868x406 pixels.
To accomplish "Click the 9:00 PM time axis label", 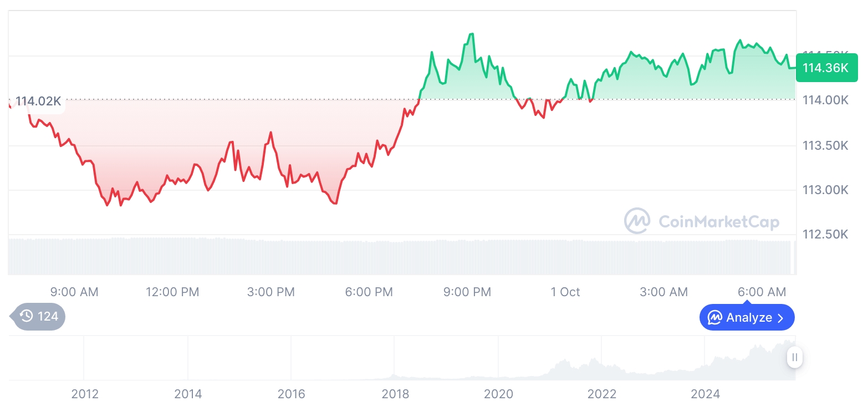I will [467, 292].
